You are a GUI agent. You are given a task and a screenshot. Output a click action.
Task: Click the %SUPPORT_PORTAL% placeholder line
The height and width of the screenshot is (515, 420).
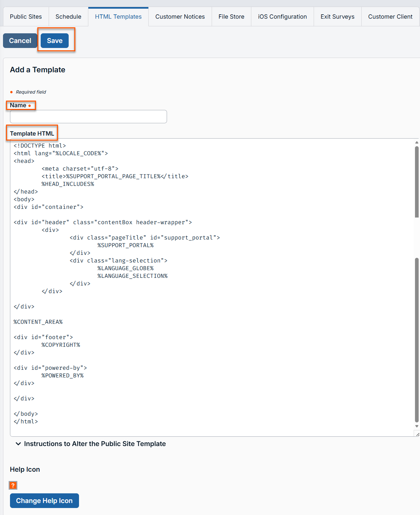coord(126,245)
